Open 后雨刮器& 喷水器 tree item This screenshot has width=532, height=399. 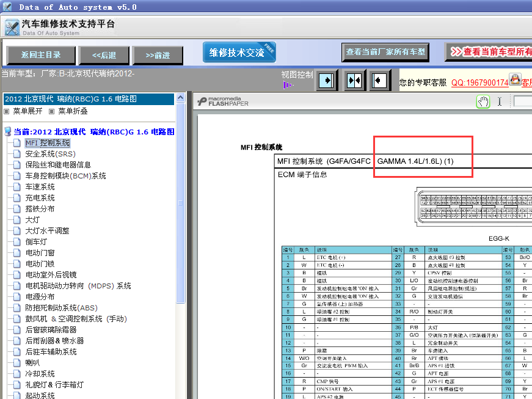54,340
